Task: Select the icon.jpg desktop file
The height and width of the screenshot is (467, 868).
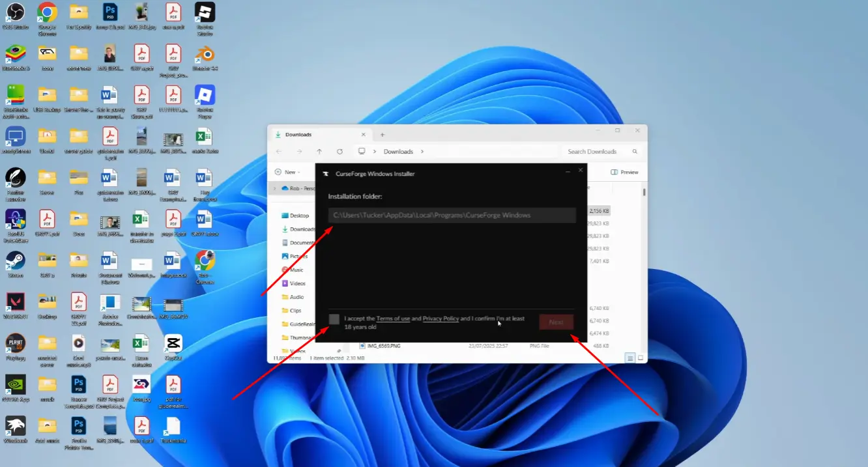Action: (141, 388)
